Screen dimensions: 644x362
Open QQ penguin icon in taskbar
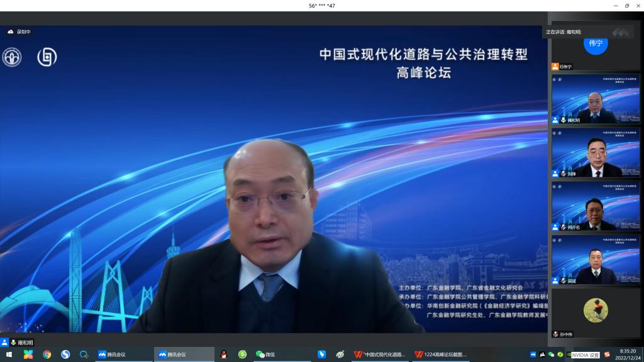pos(223,354)
